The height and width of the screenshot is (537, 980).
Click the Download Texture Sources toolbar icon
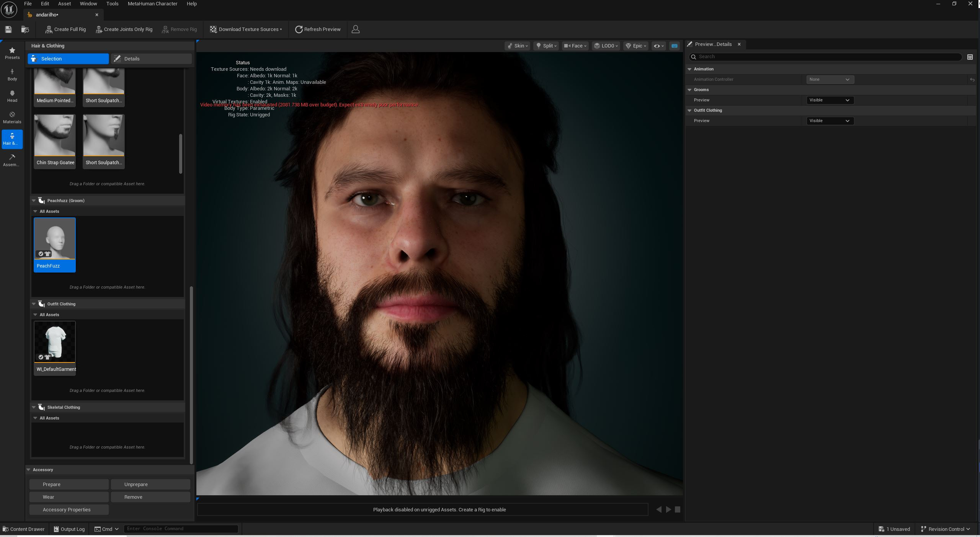(x=213, y=29)
